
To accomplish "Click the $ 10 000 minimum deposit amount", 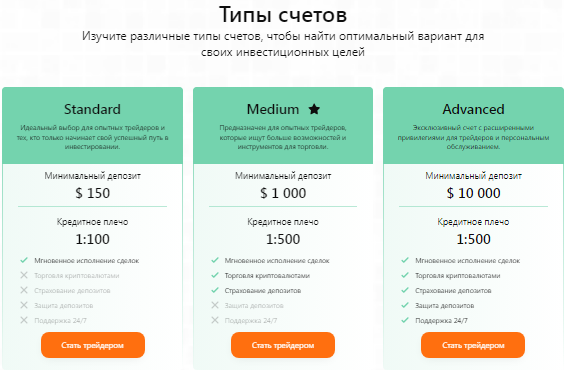I will 473,193.
